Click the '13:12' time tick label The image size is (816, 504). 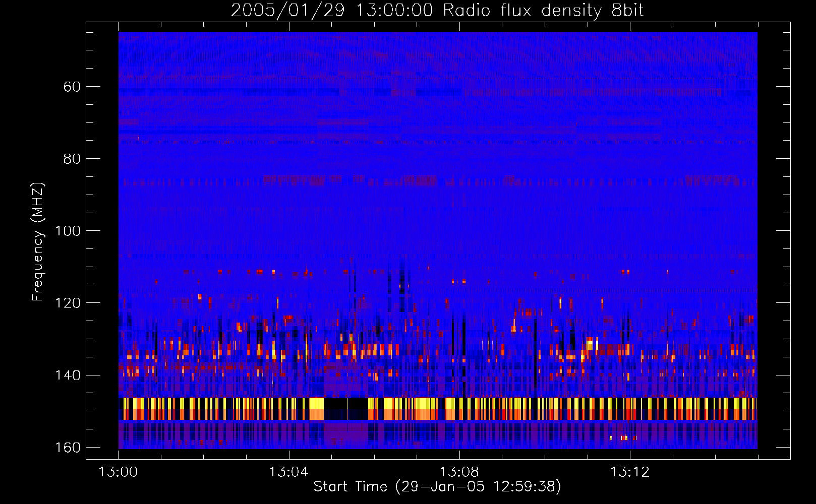point(630,472)
